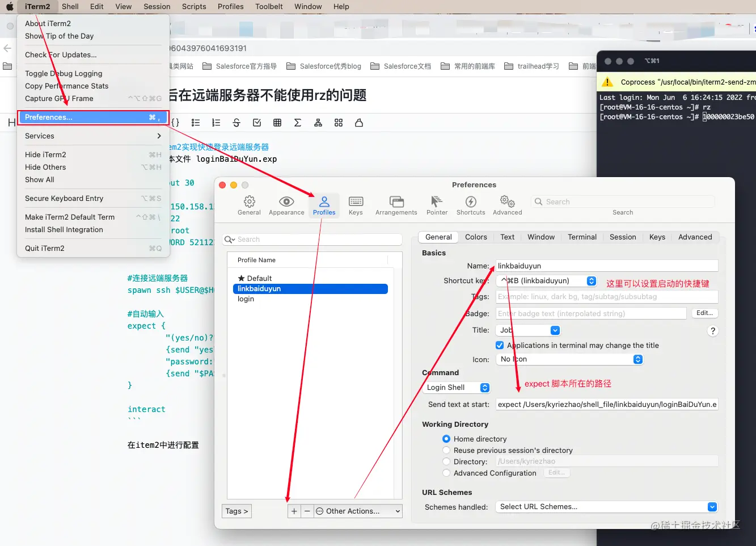
Task: Open the Scripts menu
Action: pyautogui.click(x=194, y=6)
